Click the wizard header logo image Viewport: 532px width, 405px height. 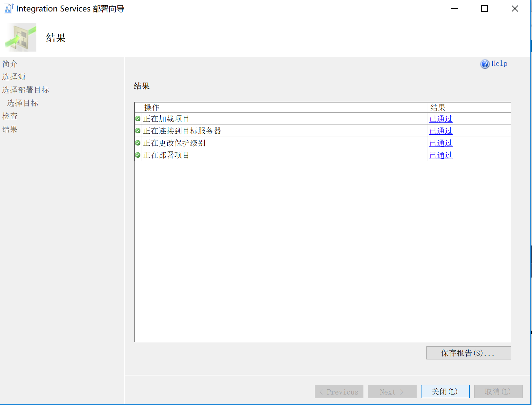click(x=21, y=37)
